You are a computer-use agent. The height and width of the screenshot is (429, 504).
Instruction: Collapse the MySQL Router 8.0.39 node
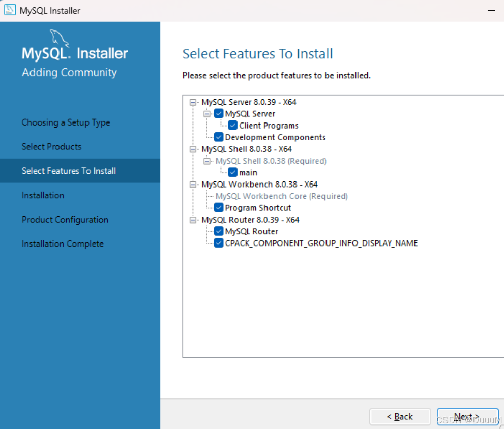193,220
